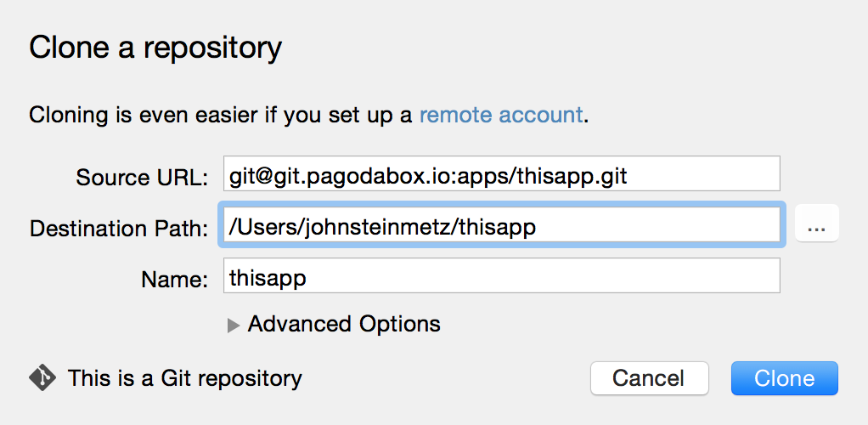Viewport: 868px width, 425px height.
Task: Start cloning with the Clone button
Action: point(784,378)
